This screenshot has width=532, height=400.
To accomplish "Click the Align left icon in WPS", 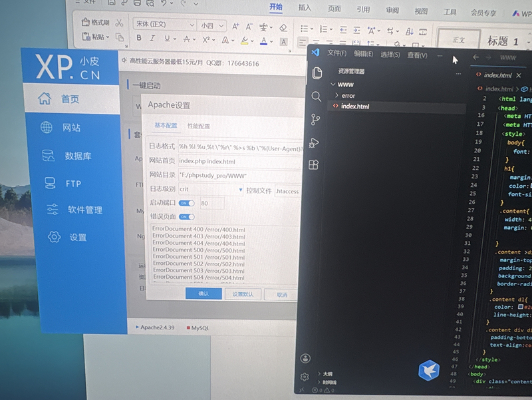I will click(302, 43).
